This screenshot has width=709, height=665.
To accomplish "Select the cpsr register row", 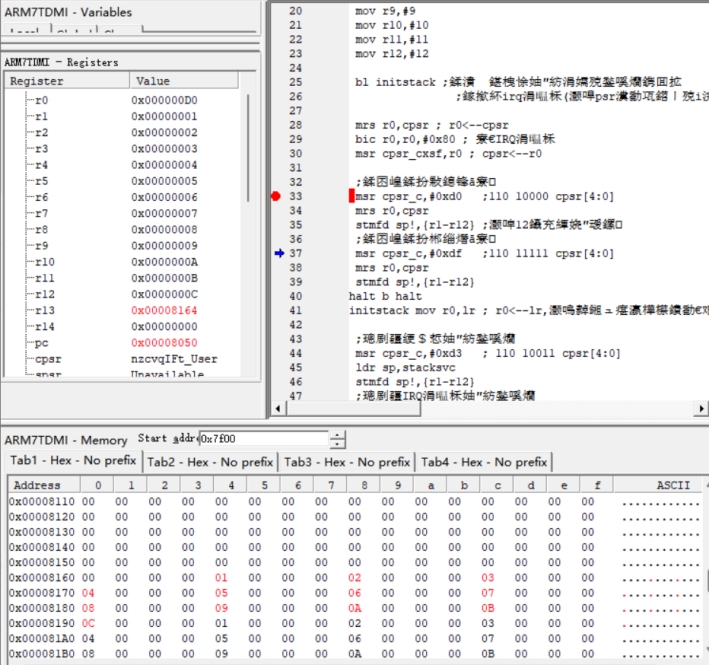I will point(122,359).
